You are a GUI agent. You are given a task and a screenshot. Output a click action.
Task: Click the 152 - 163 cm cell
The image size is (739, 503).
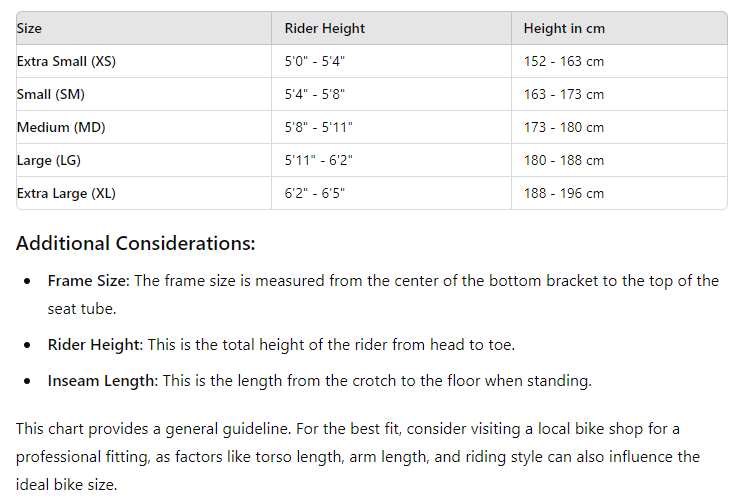[x=564, y=62]
